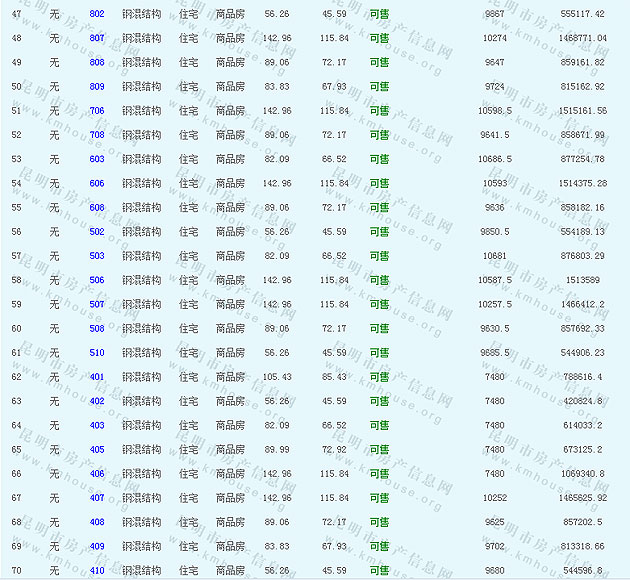Open room 706 link
The image size is (630, 580).
point(97,111)
